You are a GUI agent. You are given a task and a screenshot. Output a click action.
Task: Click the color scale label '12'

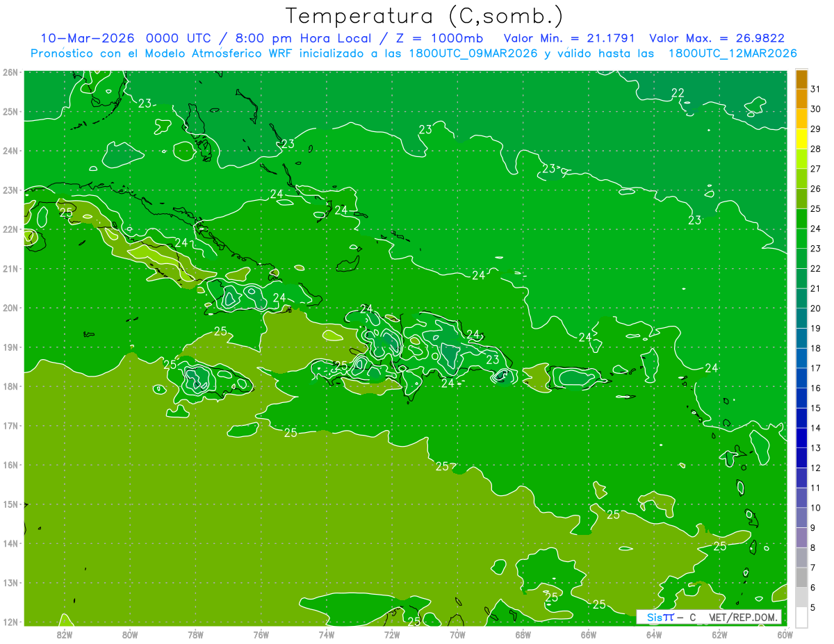816,468
